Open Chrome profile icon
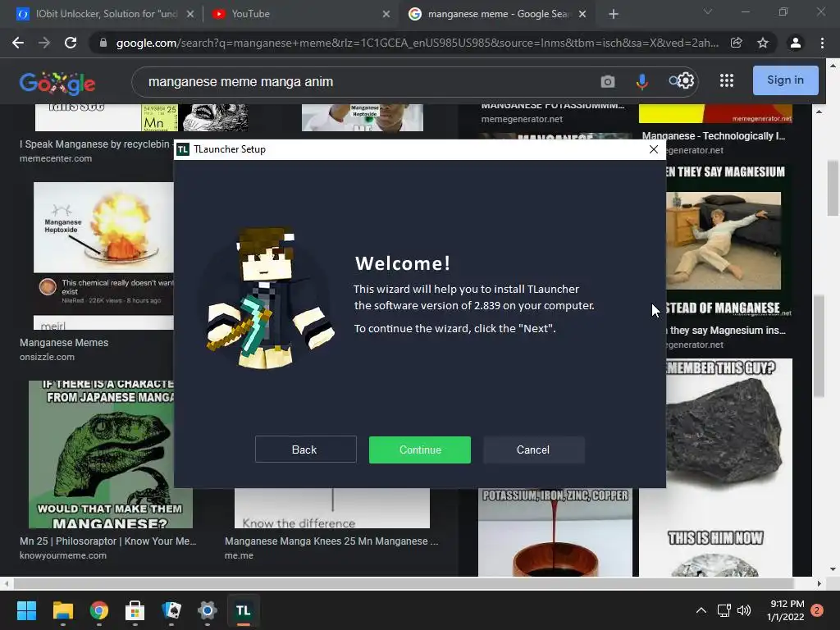The image size is (840, 630). (x=796, y=43)
